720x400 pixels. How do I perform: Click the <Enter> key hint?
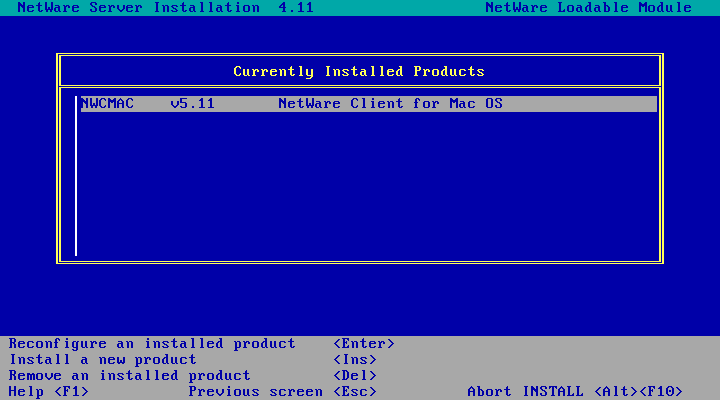coord(364,344)
